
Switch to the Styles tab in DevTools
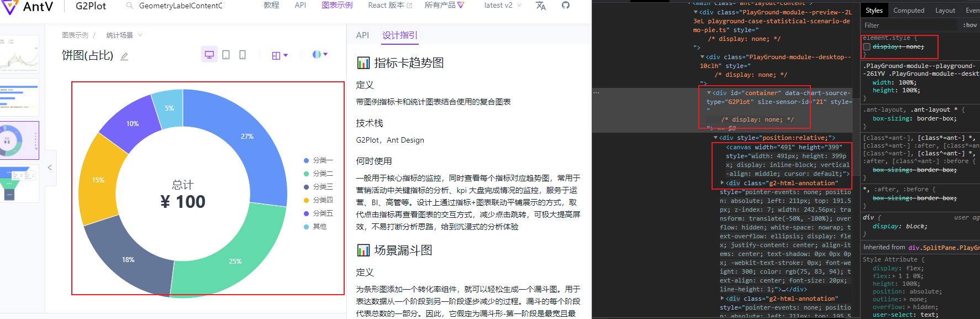[x=874, y=11]
